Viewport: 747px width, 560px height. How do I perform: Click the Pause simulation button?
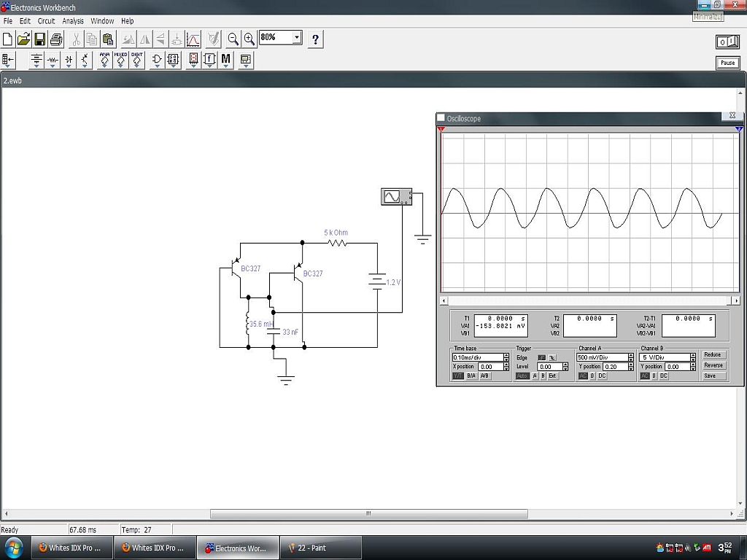point(728,63)
